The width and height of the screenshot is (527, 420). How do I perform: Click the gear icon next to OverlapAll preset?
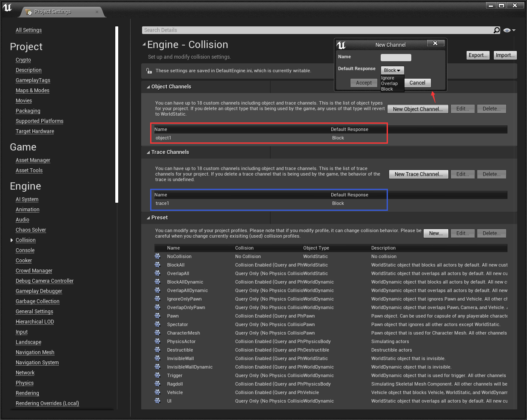click(157, 273)
